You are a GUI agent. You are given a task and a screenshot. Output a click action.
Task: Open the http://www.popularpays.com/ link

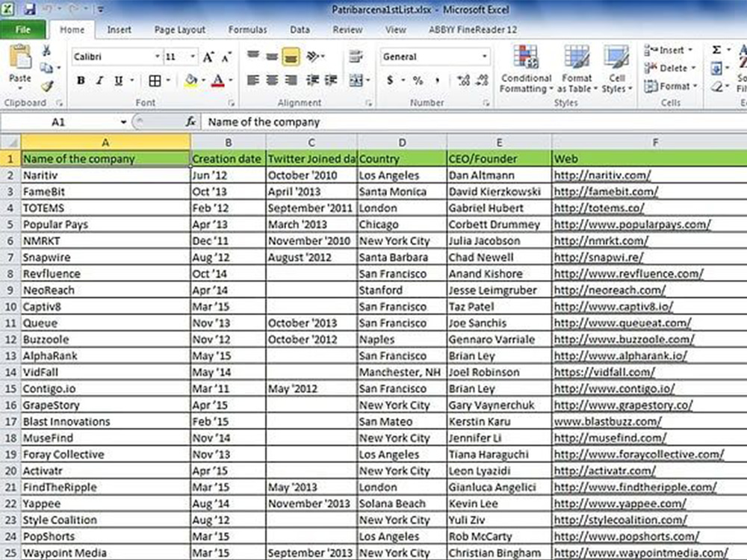(x=632, y=225)
